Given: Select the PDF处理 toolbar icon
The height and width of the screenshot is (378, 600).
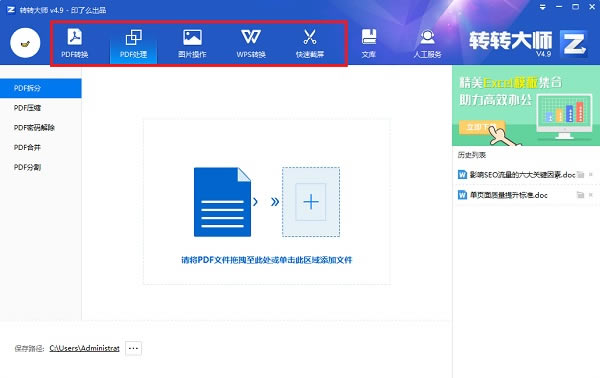Looking at the screenshot, I should [x=133, y=44].
